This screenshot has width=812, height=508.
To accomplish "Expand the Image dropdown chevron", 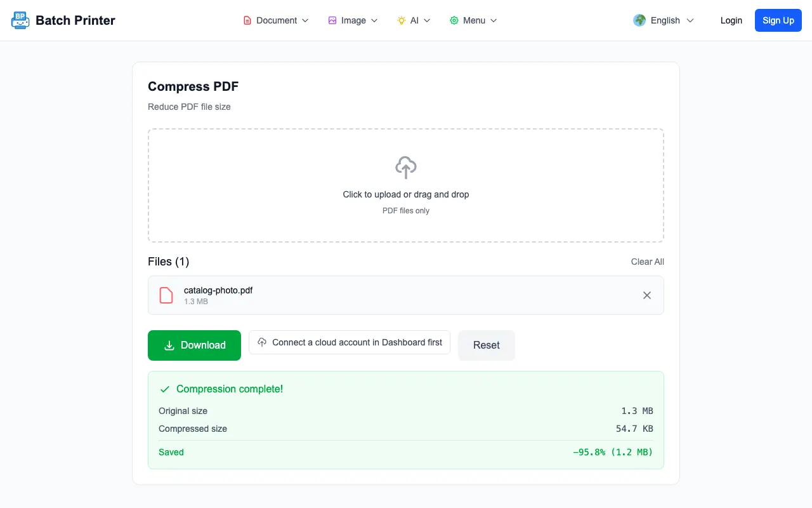I will 374,20.
